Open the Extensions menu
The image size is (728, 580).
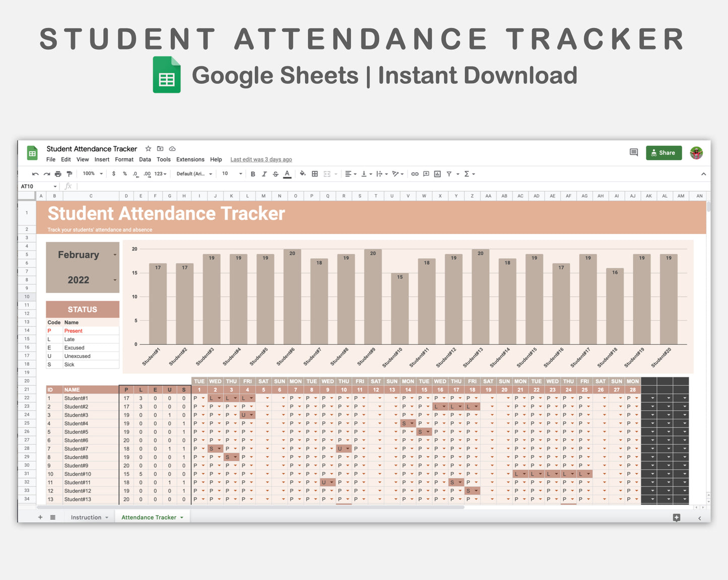190,159
